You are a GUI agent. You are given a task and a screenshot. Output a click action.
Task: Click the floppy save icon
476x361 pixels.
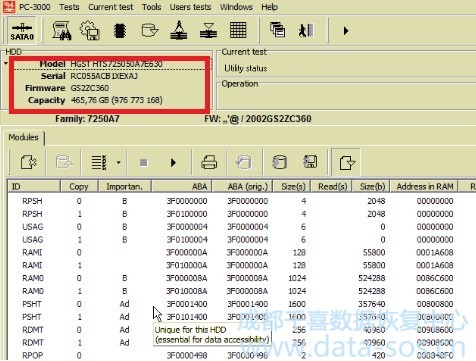(x=310, y=162)
